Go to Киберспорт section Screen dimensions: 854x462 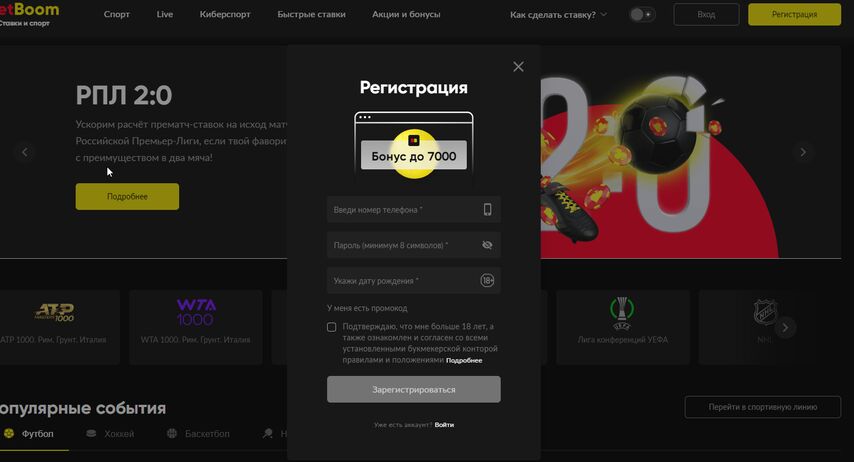coord(225,14)
